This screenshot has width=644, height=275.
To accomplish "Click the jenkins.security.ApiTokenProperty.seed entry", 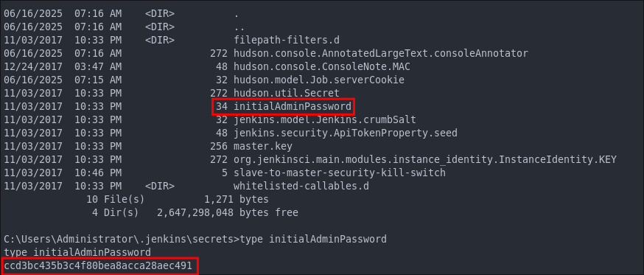I will (x=346, y=133).
